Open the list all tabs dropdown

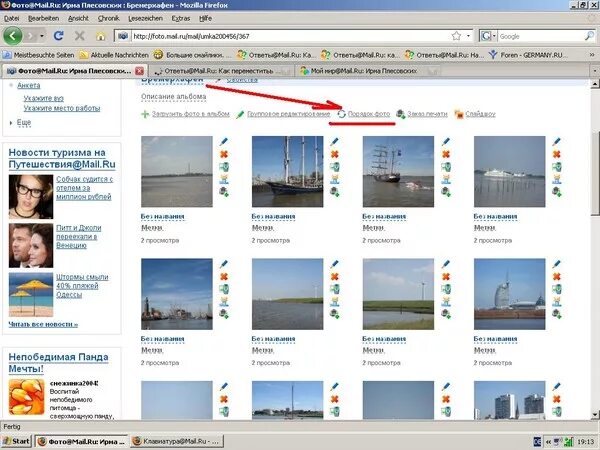pyautogui.click(x=595, y=71)
